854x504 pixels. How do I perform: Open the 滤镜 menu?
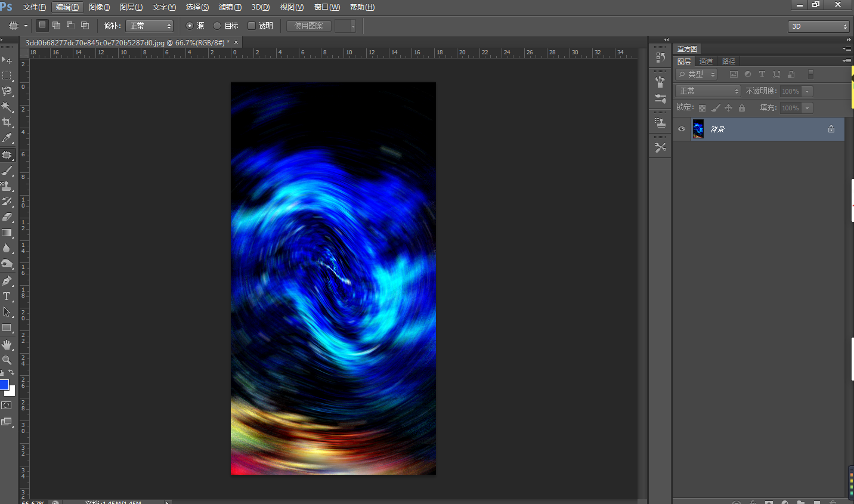pos(230,7)
